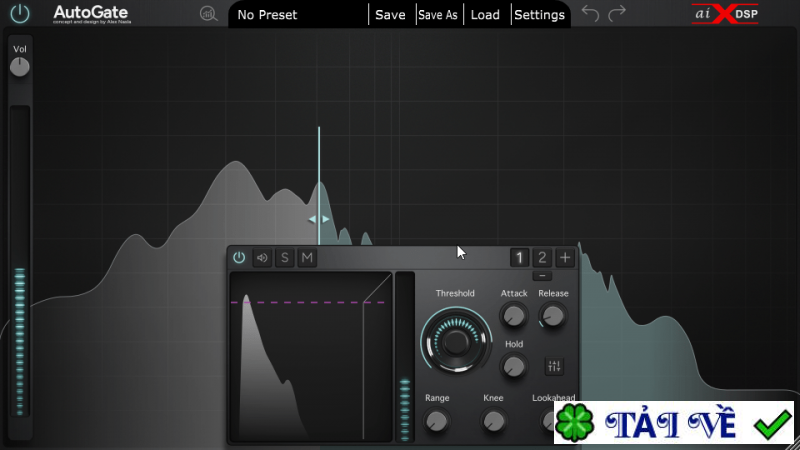The width and height of the screenshot is (800, 450).
Task: Click the Attack knob
Action: pos(513,315)
